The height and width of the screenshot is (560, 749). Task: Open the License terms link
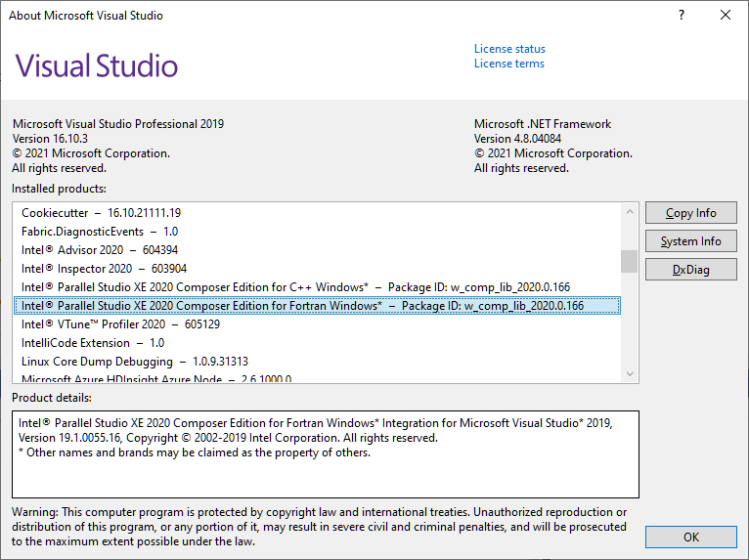coord(508,64)
